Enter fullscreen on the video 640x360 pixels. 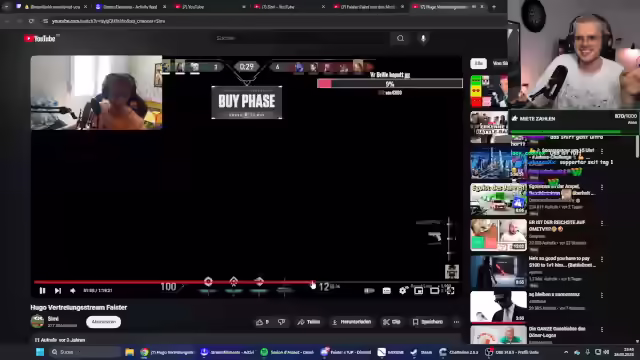[450, 291]
